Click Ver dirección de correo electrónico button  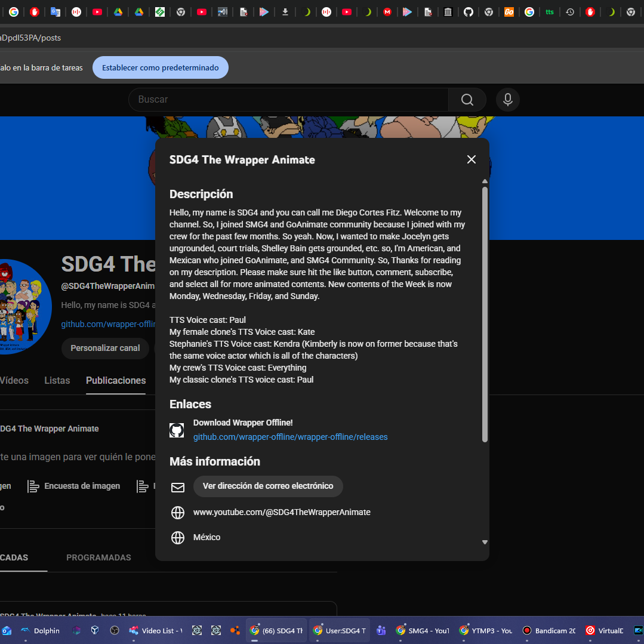(x=268, y=486)
